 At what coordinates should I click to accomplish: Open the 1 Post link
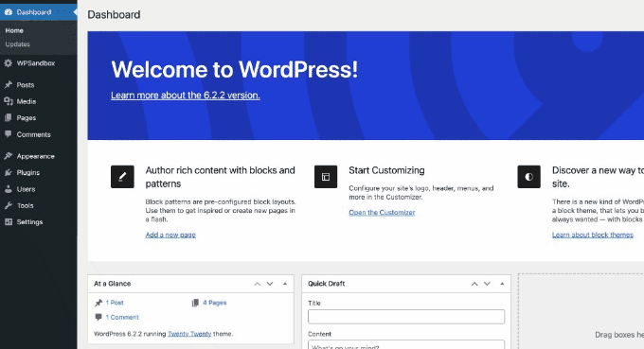(115, 303)
